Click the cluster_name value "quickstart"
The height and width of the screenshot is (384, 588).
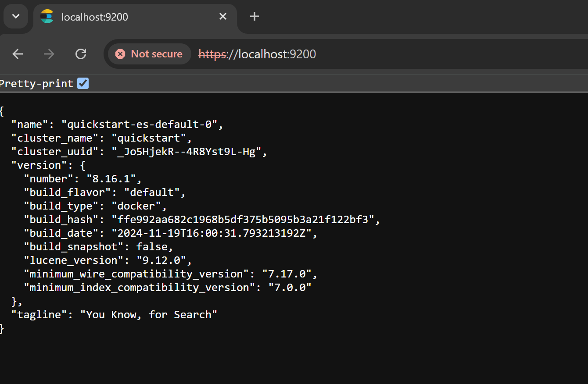click(x=149, y=138)
